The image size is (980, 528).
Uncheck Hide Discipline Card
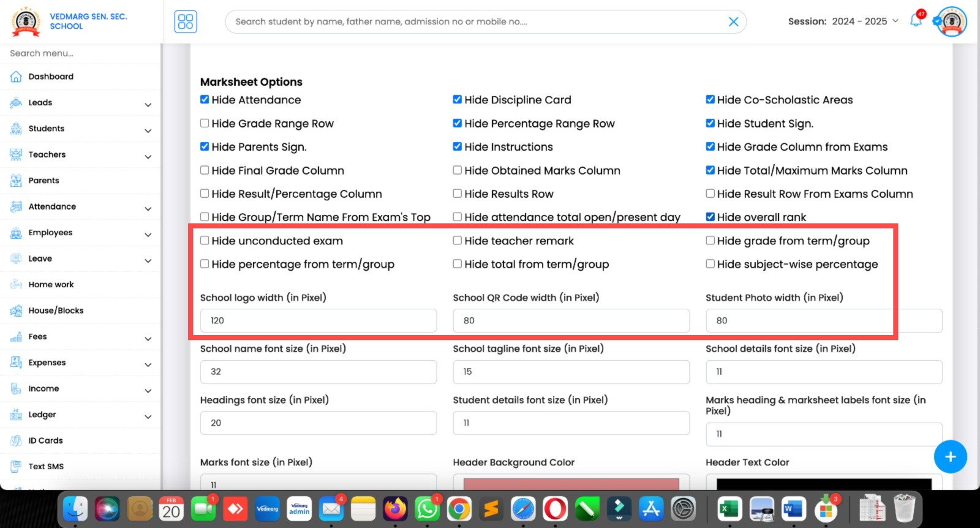click(x=458, y=99)
